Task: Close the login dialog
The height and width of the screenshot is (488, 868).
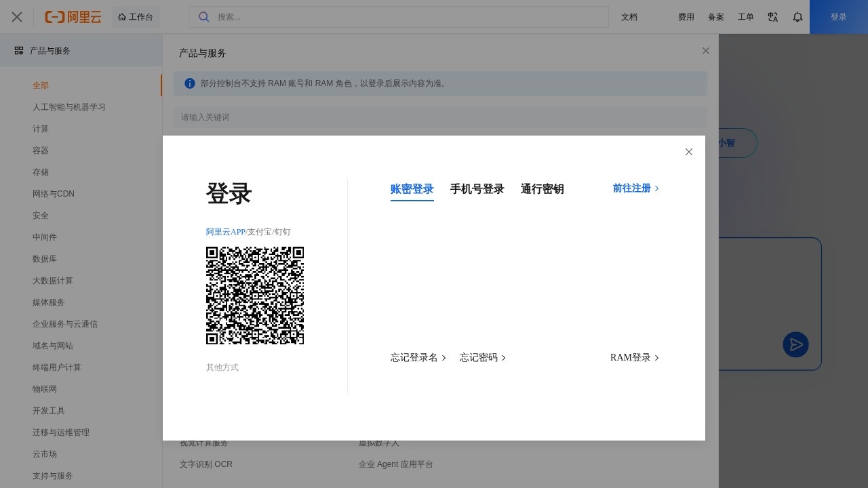Action: (689, 152)
